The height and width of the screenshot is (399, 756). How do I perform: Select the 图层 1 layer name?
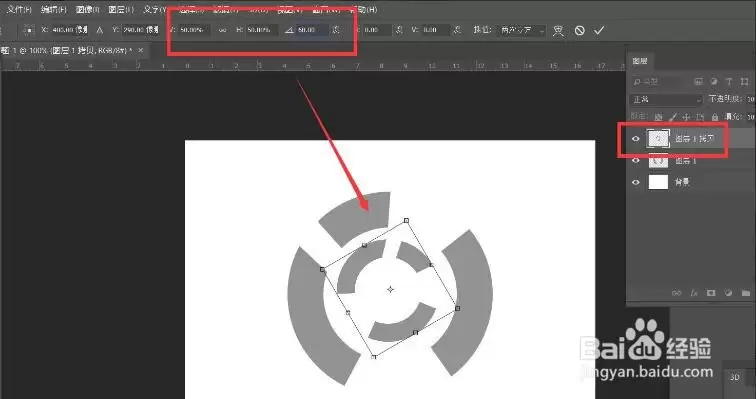686,160
